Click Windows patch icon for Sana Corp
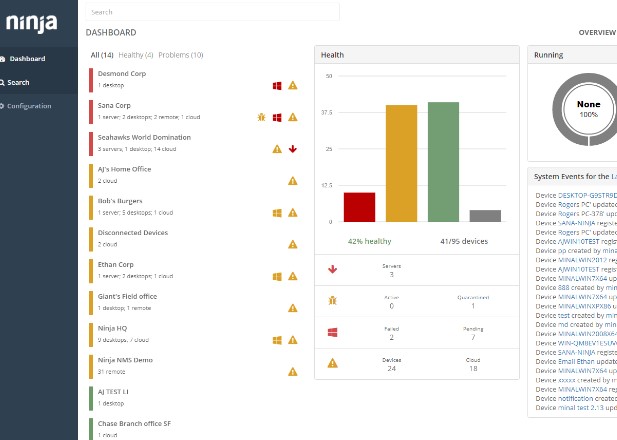Screen dimensions: 617x440 pyautogui.click(x=277, y=118)
